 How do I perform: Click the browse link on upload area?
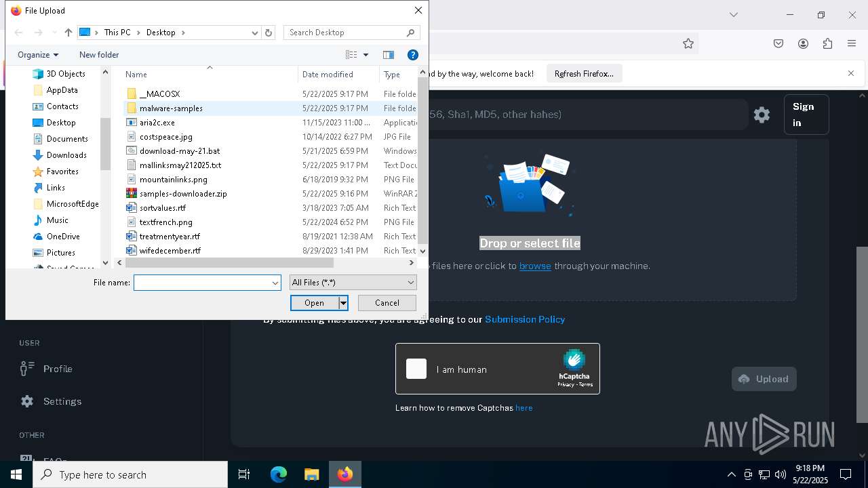pyautogui.click(x=535, y=266)
